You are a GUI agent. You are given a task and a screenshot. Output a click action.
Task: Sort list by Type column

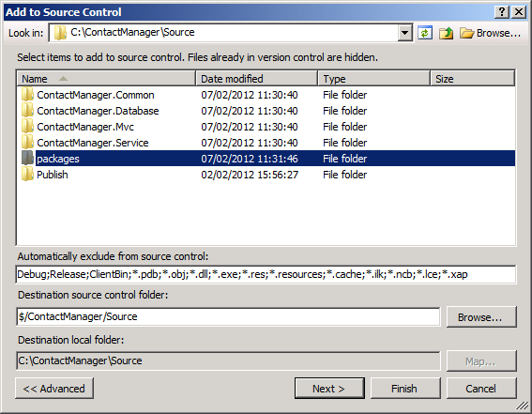point(374,79)
